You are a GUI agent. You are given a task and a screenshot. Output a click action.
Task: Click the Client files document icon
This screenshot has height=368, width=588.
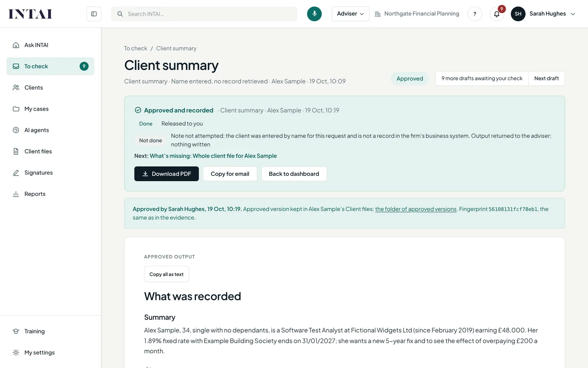(16, 151)
